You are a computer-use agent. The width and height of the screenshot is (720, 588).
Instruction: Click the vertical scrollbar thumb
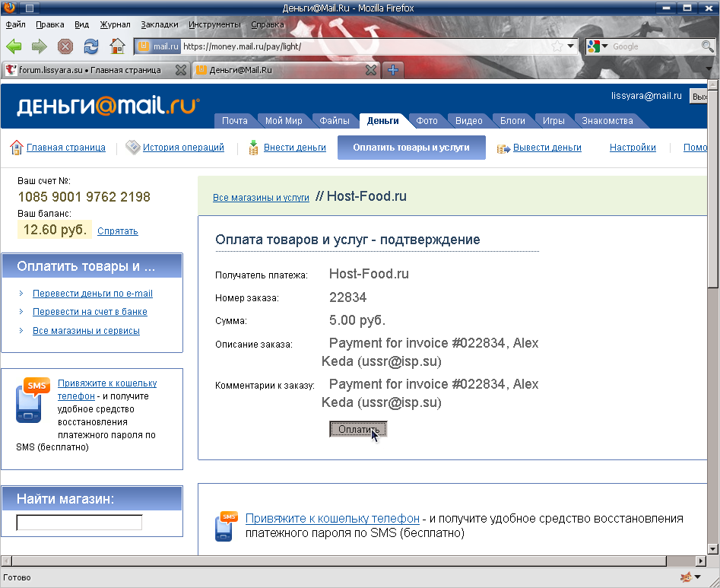coord(712,189)
